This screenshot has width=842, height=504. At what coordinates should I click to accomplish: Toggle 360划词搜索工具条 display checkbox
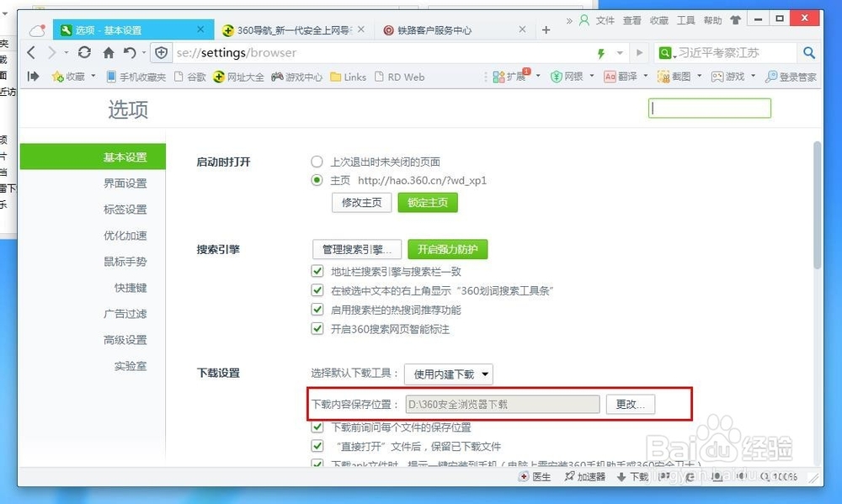click(x=317, y=290)
